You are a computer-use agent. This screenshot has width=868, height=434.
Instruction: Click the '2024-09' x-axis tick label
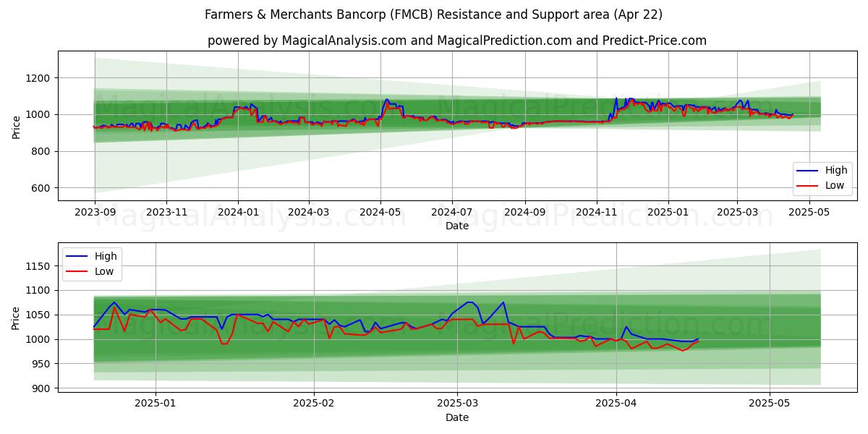(x=525, y=213)
